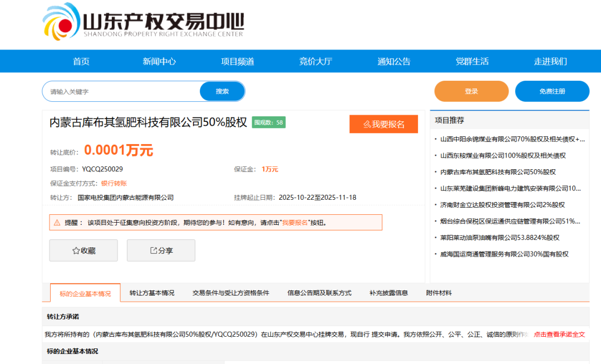
Task: Click the megaphone icon on 我要报名 button
Action: click(369, 124)
